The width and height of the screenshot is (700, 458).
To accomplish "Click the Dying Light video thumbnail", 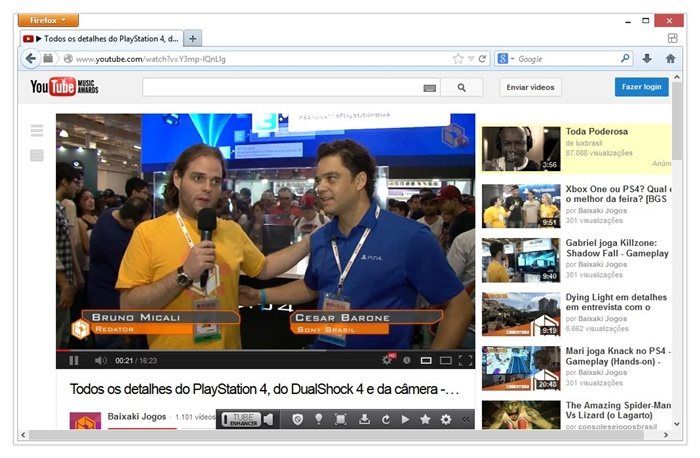I will click(x=521, y=314).
